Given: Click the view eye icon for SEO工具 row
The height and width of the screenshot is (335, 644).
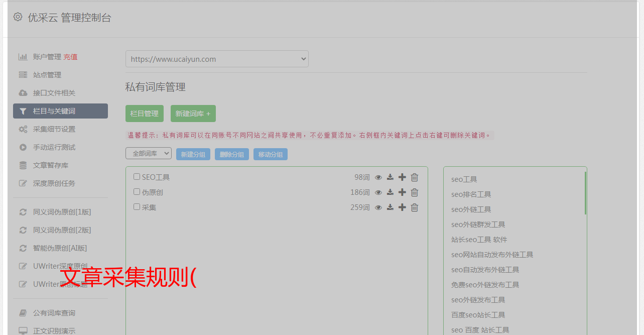Looking at the screenshot, I should [378, 177].
